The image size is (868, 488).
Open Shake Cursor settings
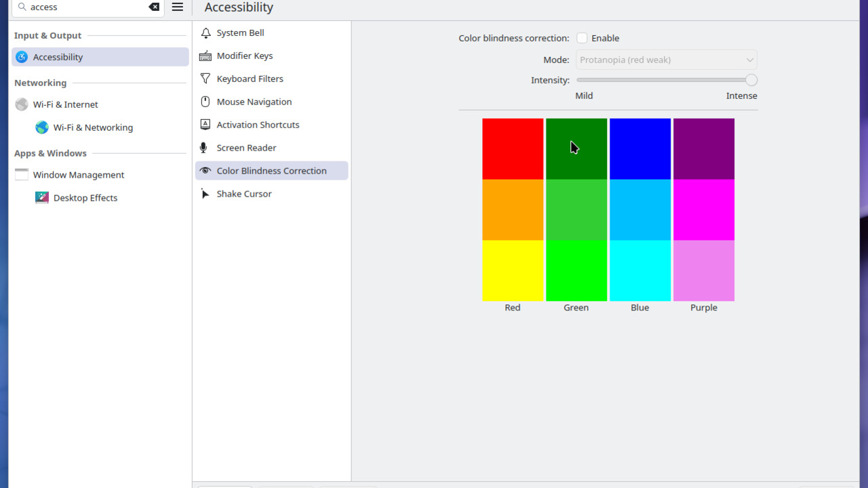tap(271, 194)
